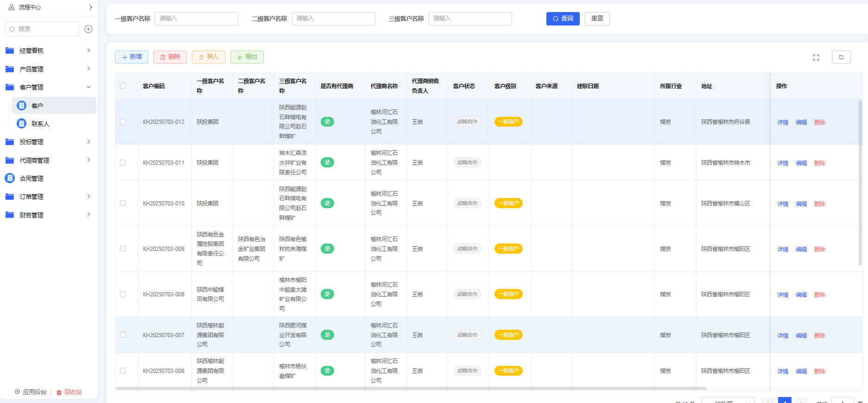Click the 合同管理 document icon

(x=10, y=178)
